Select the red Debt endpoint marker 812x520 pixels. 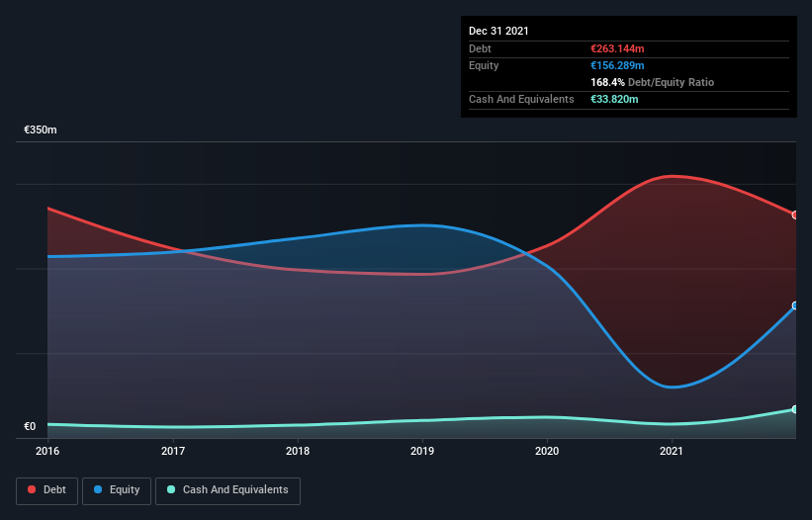[795, 215]
